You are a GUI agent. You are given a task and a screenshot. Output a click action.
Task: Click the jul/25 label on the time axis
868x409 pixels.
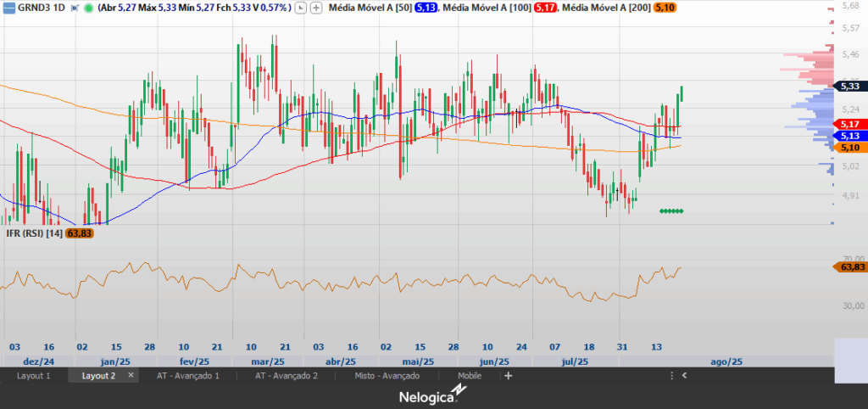[575, 361]
